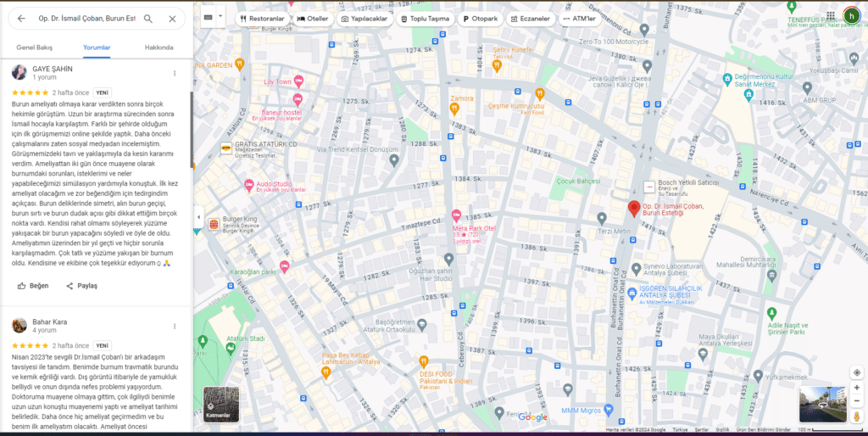868x436 pixels.
Task: Zoom out with the minus button
Action: coord(856,401)
